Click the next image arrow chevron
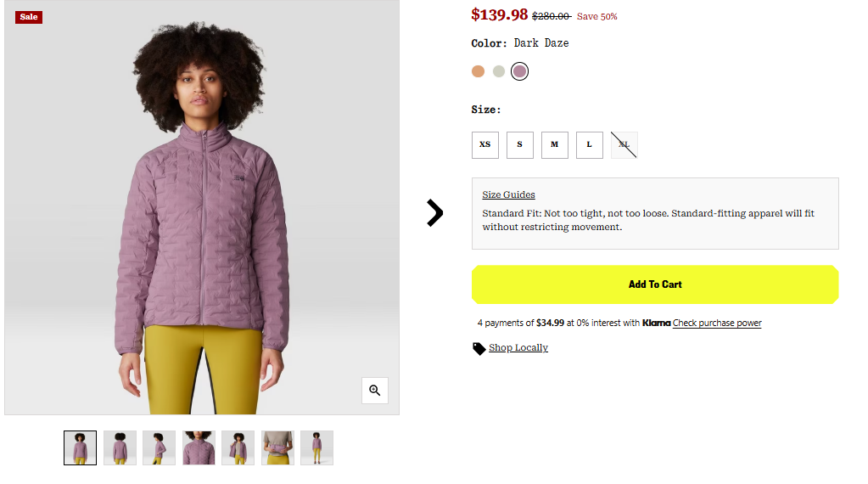 (x=434, y=213)
